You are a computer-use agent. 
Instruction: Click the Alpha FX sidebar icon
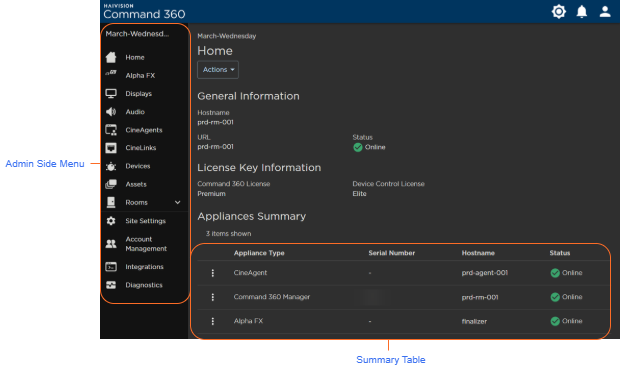(x=111, y=73)
